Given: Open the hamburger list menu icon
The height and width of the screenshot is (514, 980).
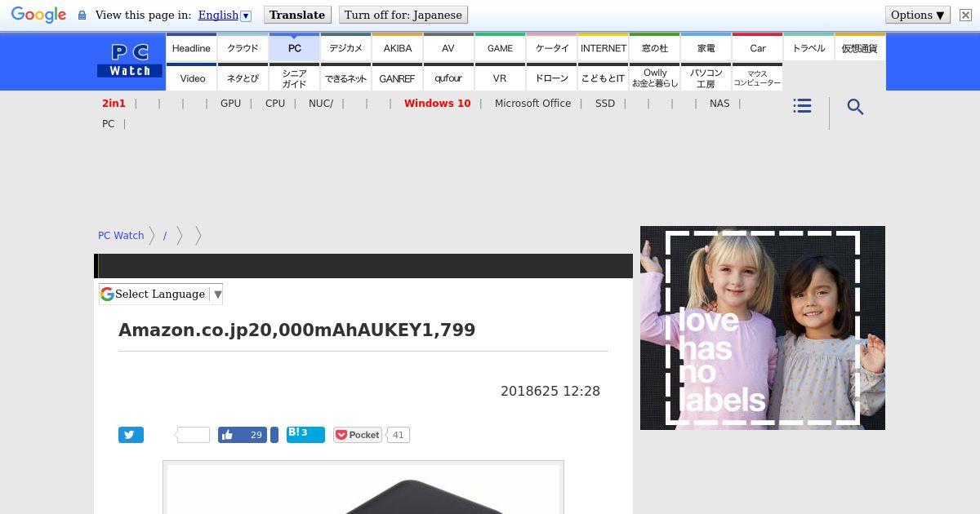Looking at the screenshot, I should pyautogui.click(x=802, y=106).
